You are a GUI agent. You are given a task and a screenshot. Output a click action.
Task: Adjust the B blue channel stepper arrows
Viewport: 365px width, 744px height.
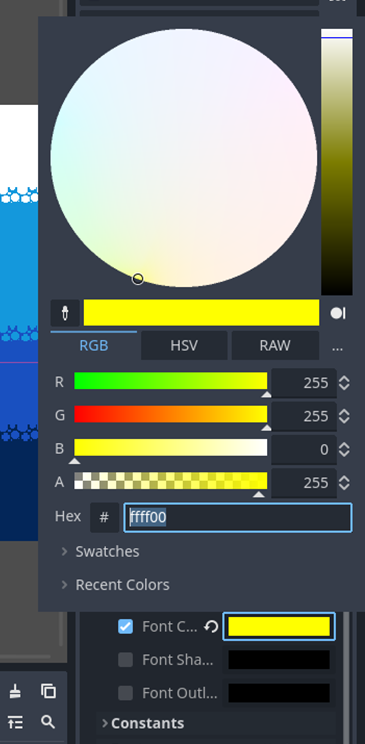pos(344,449)
